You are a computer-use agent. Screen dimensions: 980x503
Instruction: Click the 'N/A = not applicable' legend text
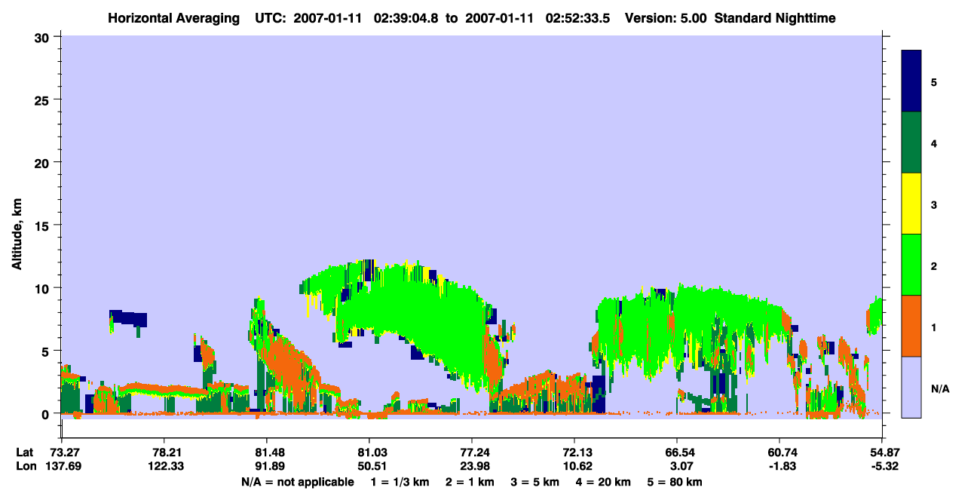pyautogui.click(x=298, y=482)
